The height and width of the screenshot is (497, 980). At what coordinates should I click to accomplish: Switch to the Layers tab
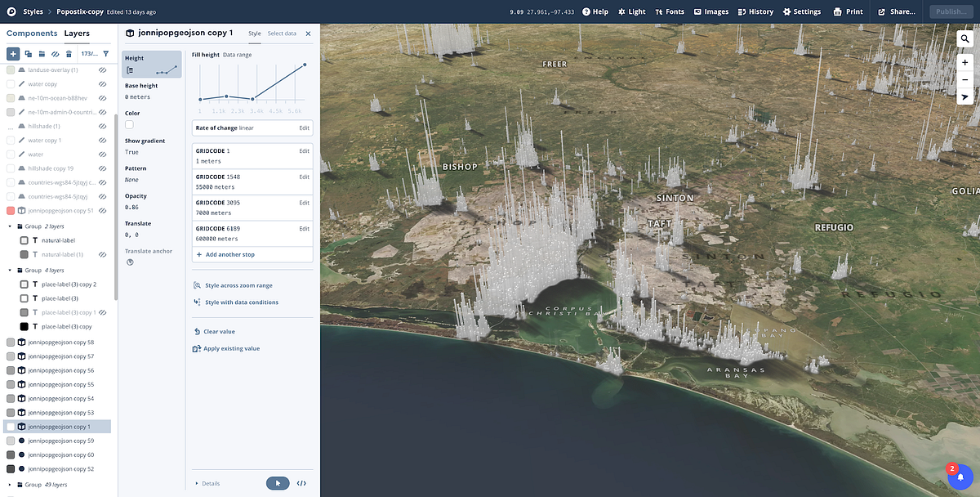pyautogui.click(x=77, y=34)
